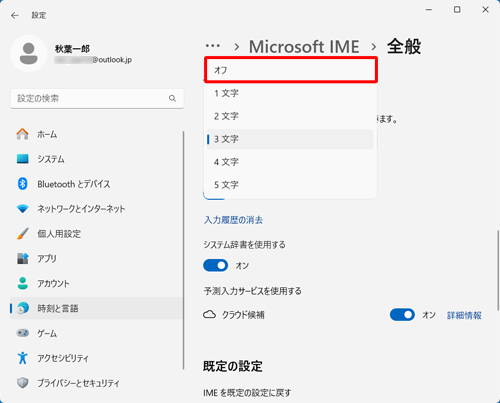Click the 入力履歴の消去 link
Screen dimensions: 500x403
pos(233,220)
